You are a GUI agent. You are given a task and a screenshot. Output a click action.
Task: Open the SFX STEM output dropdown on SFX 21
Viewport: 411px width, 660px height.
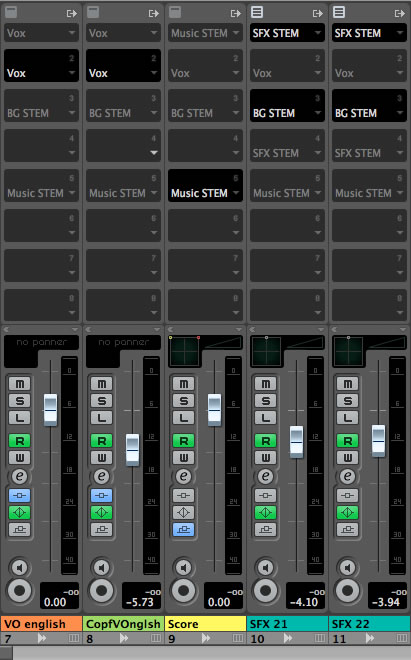[x=287, y=33]
